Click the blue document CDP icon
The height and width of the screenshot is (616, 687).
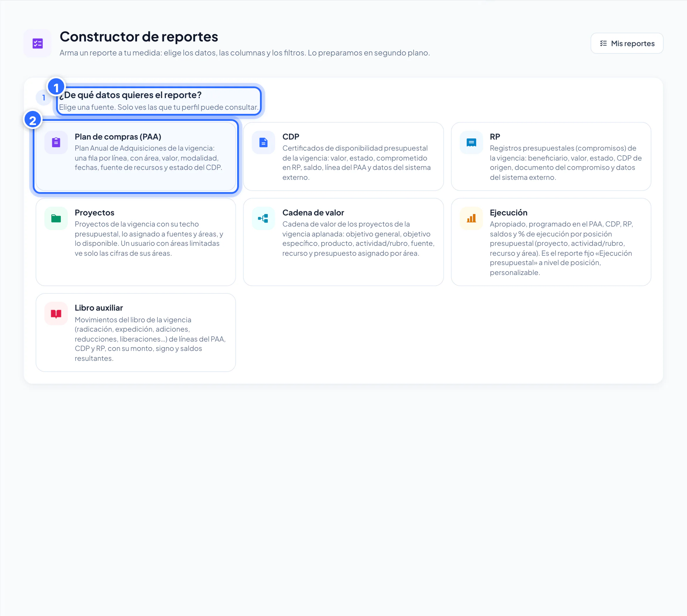tap(263, 142)
